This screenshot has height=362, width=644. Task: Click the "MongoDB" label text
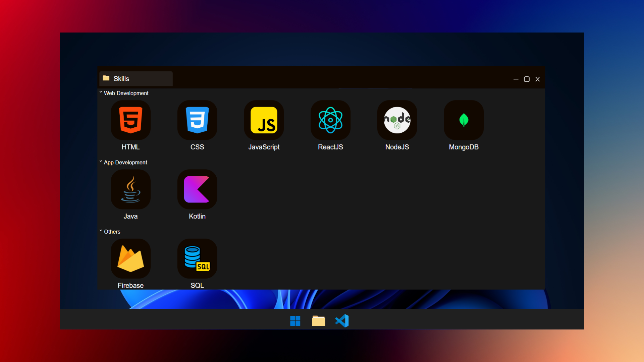[x=464, y=147]
